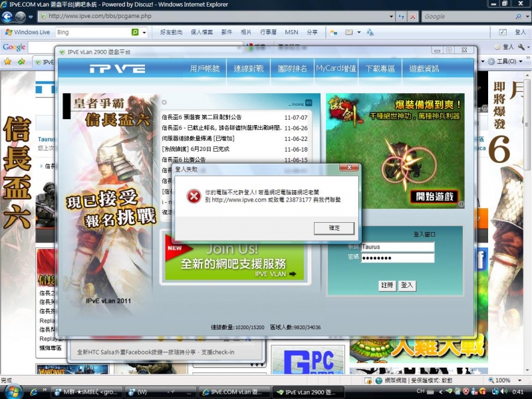Click the Stop loading icon
532x399 pixels.
(413, 16)
